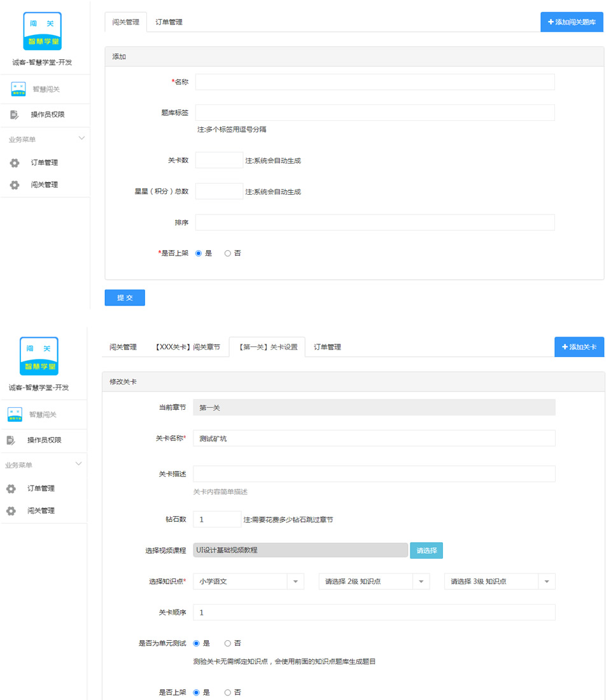
Task: Open 请选择 2级 知识点 dropdown
Action: coord(374,581)
